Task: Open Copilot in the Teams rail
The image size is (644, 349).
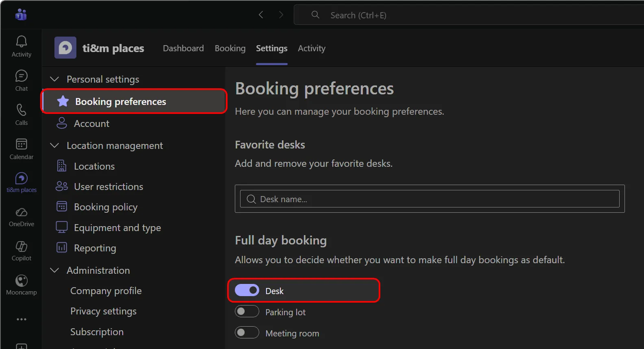Action: tap(22, 251)
